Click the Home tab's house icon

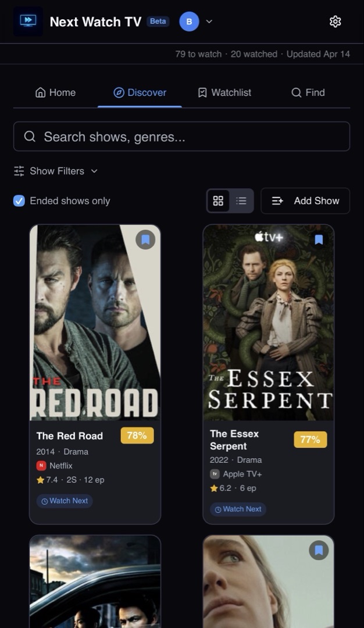coord(40,92)
